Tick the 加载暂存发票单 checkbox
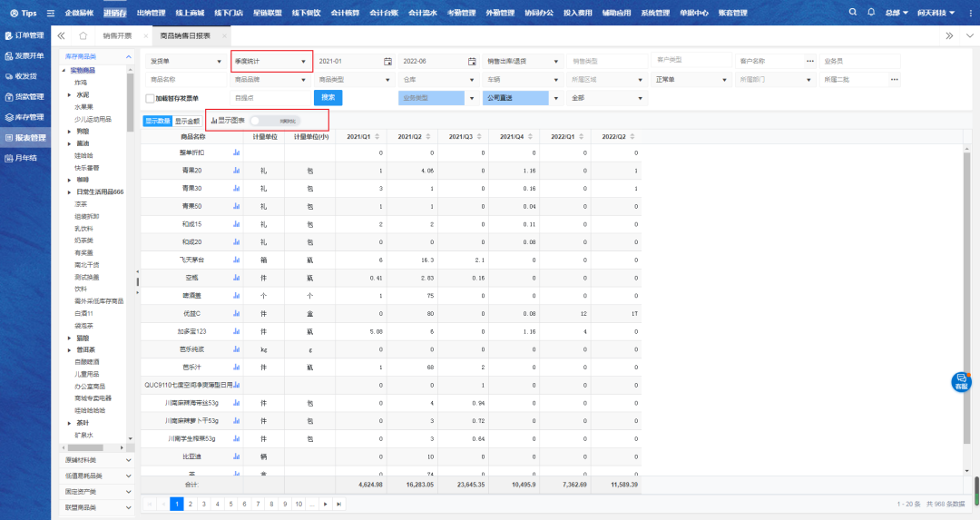 point(150,98)
